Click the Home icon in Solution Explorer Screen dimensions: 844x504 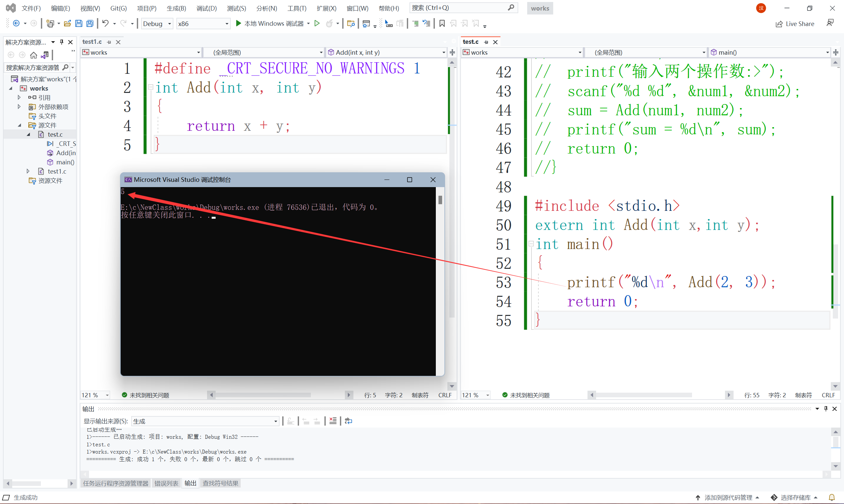(33, 55)
